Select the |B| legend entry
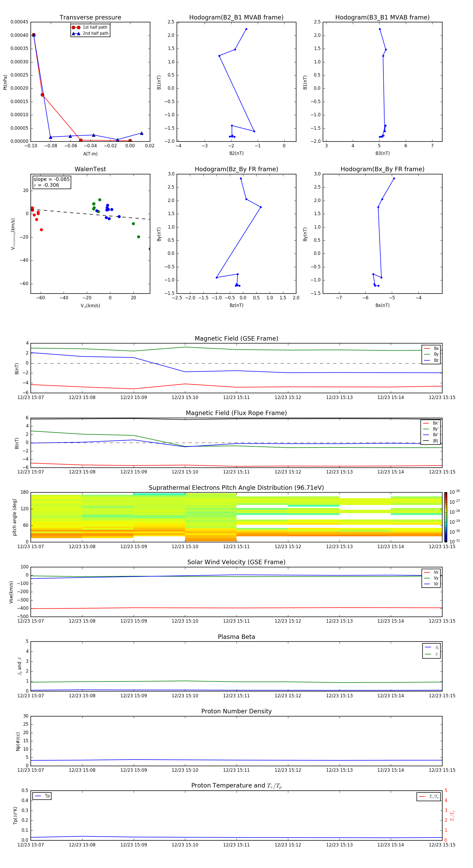The image size is (473, 868). click(x=431, y=441)
